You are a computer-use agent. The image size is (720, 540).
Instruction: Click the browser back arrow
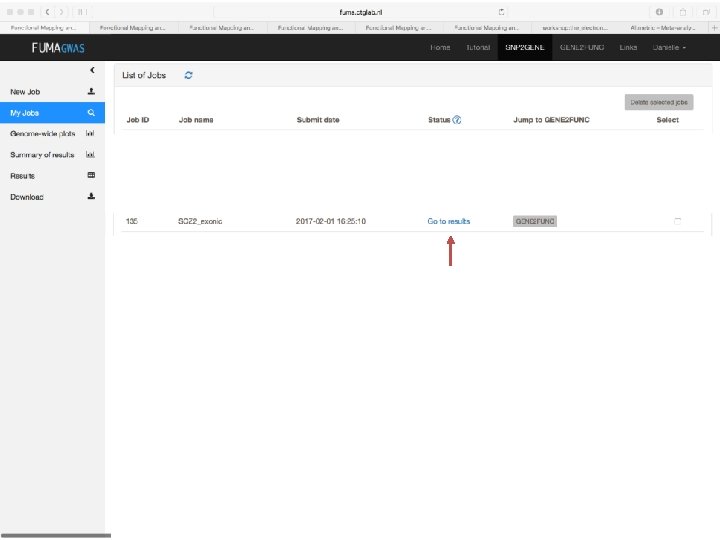point(47,12)
